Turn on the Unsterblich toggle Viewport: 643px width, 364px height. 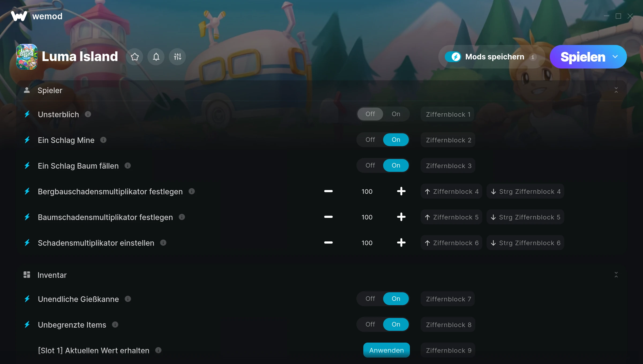[396, 114]
